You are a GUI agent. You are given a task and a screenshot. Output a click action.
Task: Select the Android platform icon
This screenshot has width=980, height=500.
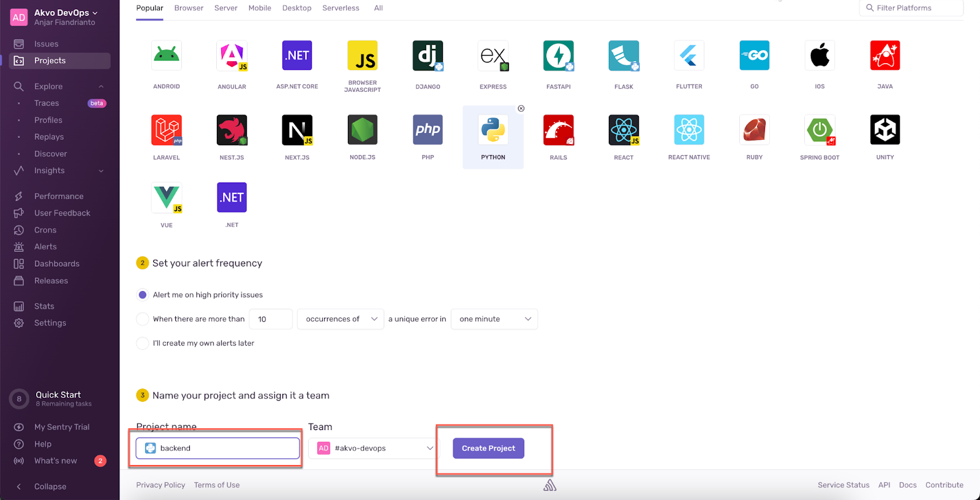(x=167, y=56)
